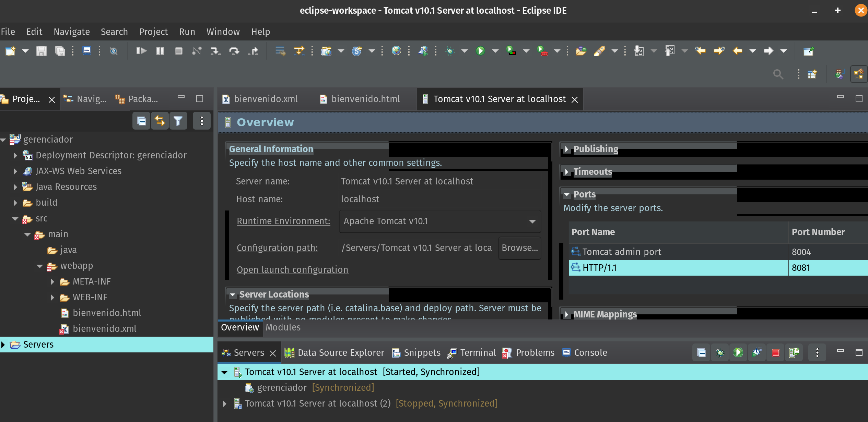868x422 pixels.
Task: Expand the stopped Tomcat server (2) entry
Action: point(224,404)
